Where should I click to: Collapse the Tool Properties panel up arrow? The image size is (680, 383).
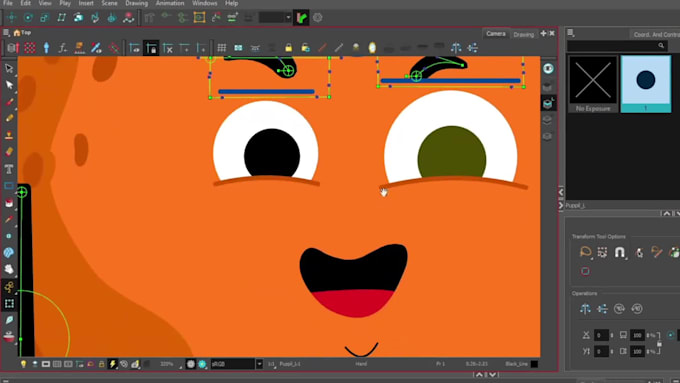coord(667,213)
